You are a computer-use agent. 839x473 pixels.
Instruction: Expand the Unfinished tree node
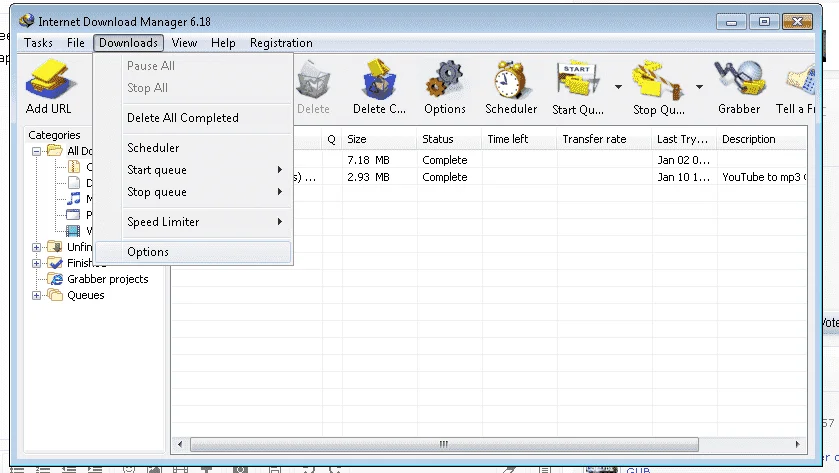pos(36,247)
